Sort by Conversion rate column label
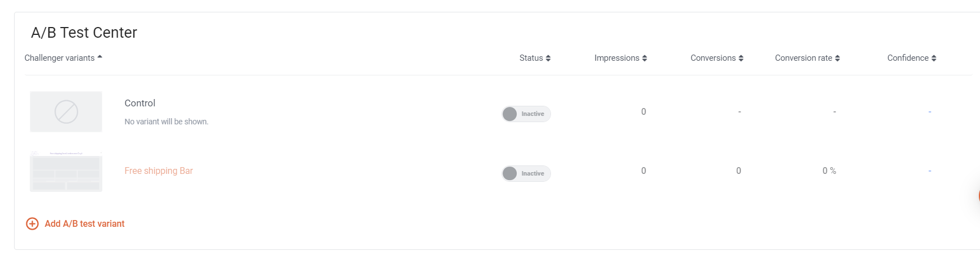Screen dimensions: 980x260 coord(803,58)
